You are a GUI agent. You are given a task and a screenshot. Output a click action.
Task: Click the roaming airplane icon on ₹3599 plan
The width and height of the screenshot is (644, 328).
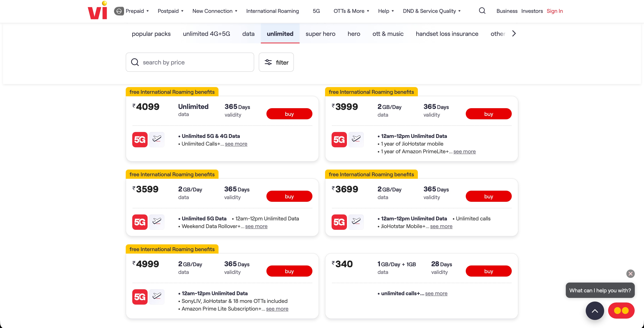[157, 222]
